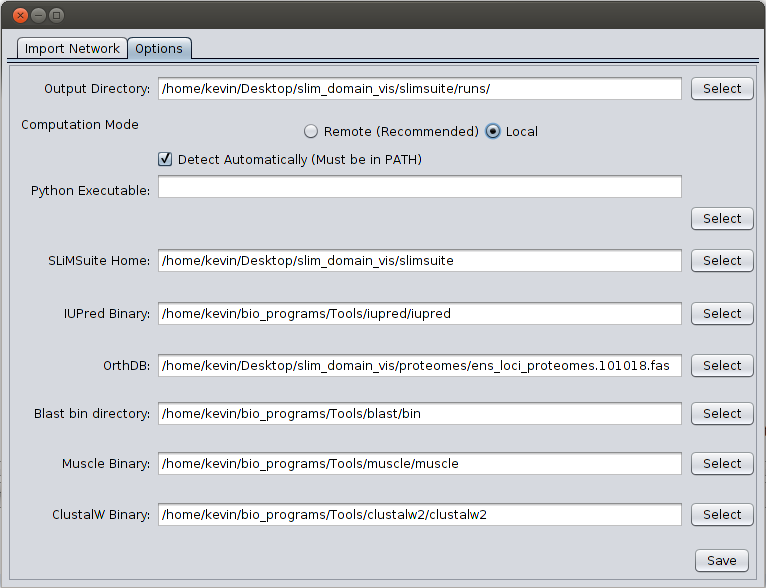
Task: Browse ClustalW Binary with Select button
Action: pos(721,514)
